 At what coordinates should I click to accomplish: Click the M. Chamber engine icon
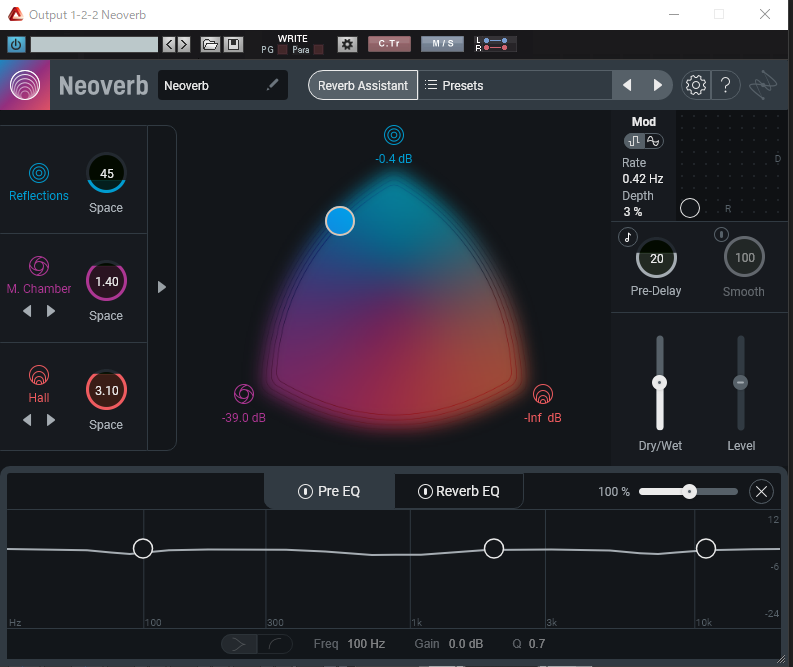click(x=39, y=266)
